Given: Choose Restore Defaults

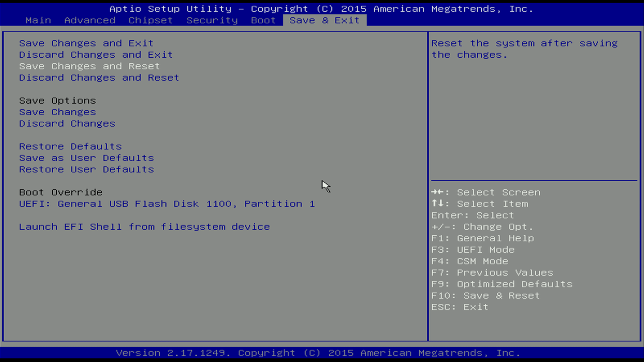Looking at the screenshot, I should click(x=70, y=146).
